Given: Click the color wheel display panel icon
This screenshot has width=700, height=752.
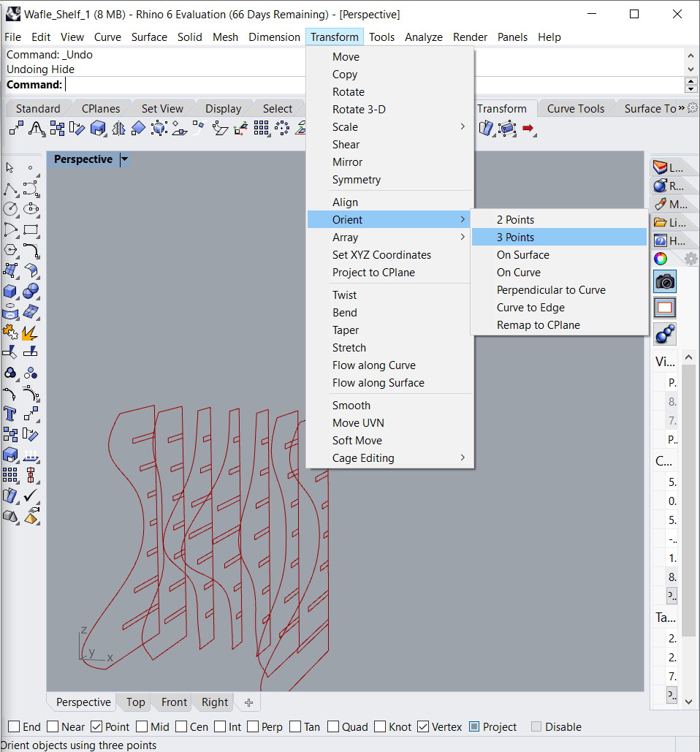Looking at the screenshot, I should tap(661, 259).
